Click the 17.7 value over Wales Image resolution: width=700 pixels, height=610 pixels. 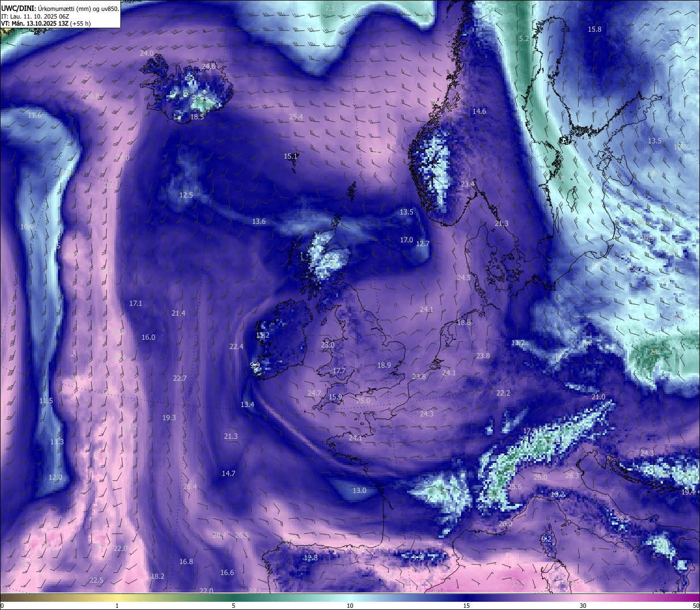339,370
